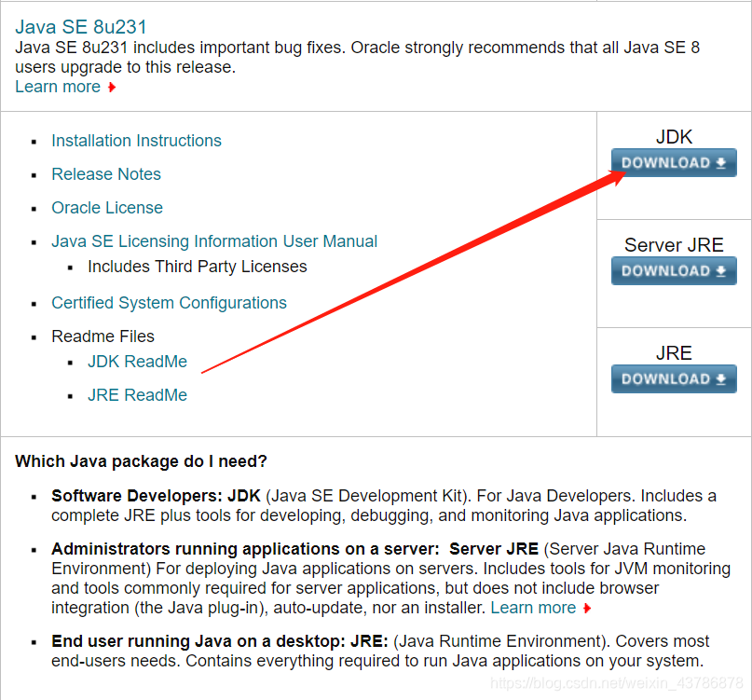Open the Java SE 8u231 heading link
752x700 pixels.
[80, 27]
